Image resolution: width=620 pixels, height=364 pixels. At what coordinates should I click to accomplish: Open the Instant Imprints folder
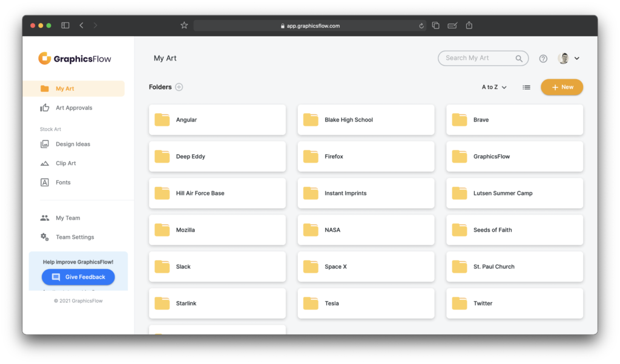(x=366, y=193)
